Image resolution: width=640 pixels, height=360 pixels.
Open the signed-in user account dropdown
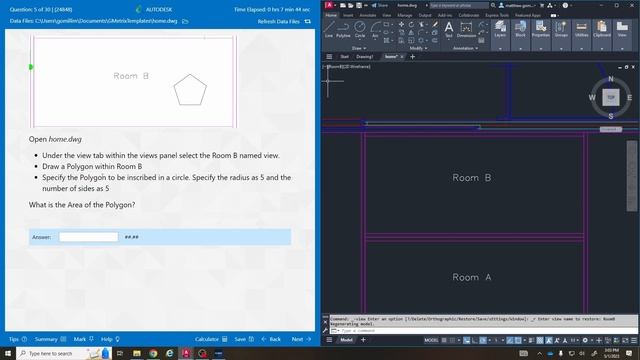coord(518,5)
